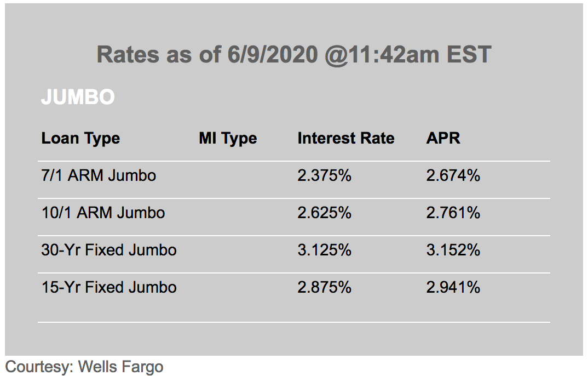The width and height of the screenshot is (588, 376).
Task: Click the 3.152% APR value
Action: pyautogui.click(x=453, y=250)
